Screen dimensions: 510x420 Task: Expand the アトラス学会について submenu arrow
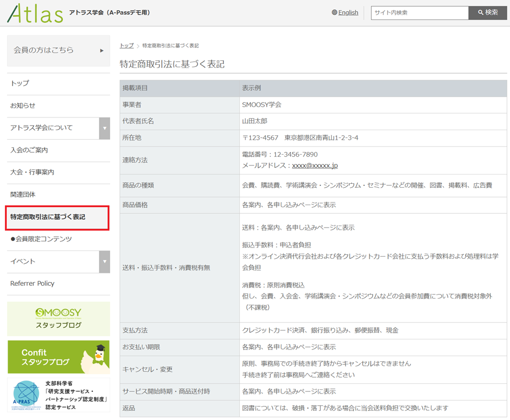click(x=105, y=128)
